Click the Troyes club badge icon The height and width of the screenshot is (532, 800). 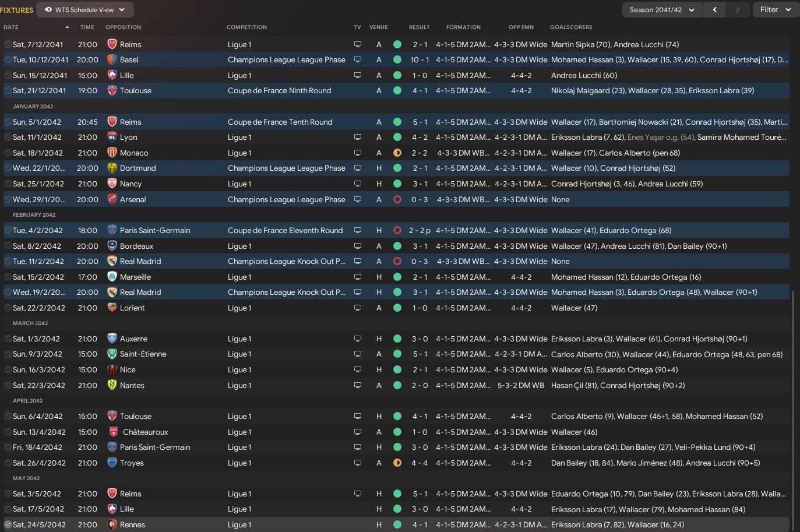(x=112, y=463)
